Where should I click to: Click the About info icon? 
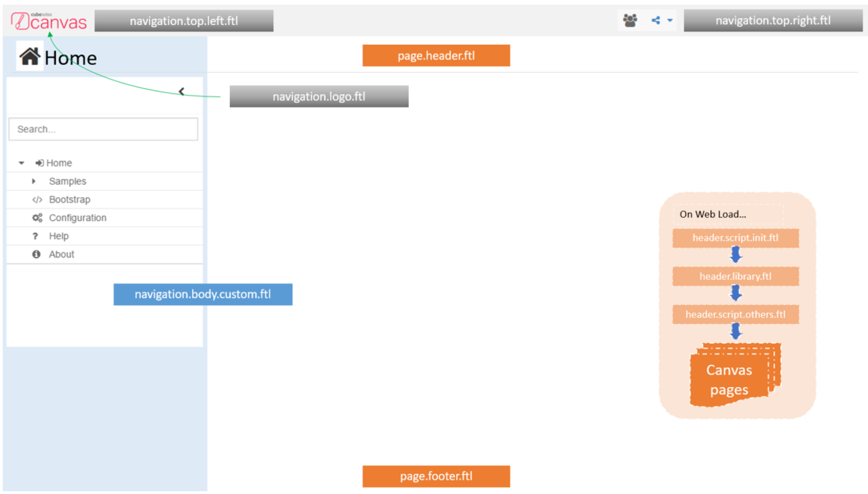pos(37,254)
